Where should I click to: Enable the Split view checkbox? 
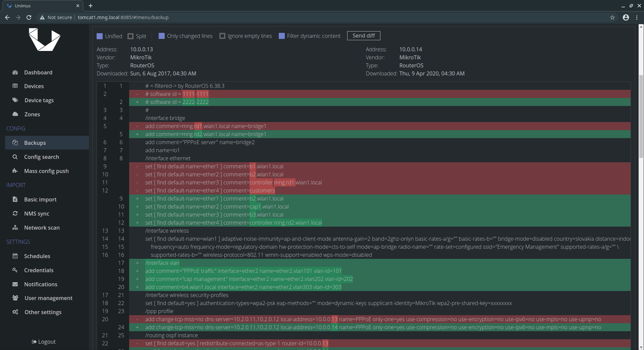130,36
